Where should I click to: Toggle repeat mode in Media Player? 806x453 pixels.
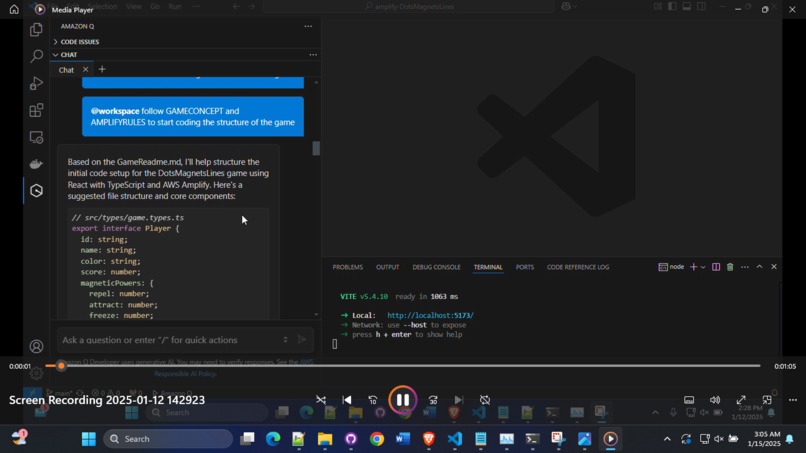point(485,400)
